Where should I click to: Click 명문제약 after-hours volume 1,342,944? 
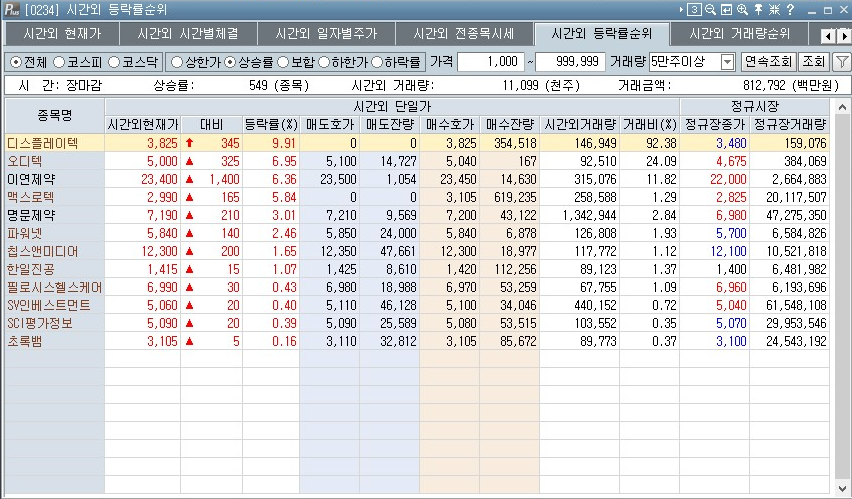click(x=589, y=215)
